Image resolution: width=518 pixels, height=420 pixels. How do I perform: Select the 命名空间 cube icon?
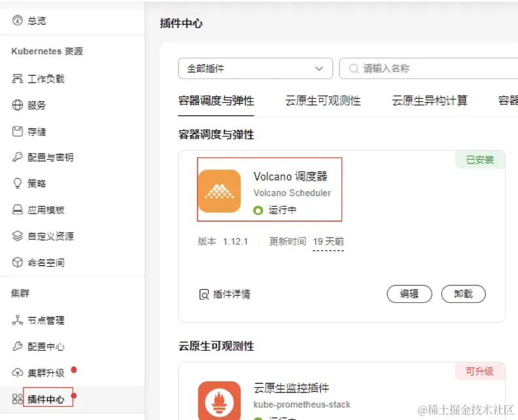pyautogui.click(x=18, y=262)
